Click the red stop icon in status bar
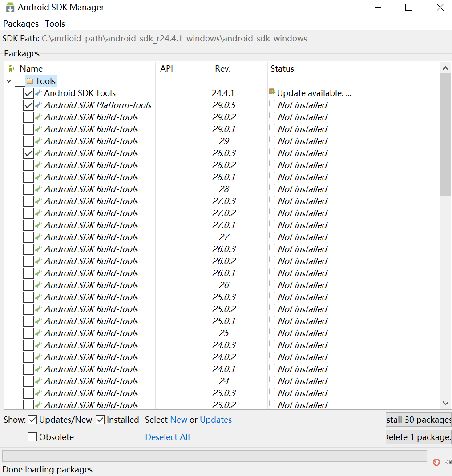 [x=436, y=462]
